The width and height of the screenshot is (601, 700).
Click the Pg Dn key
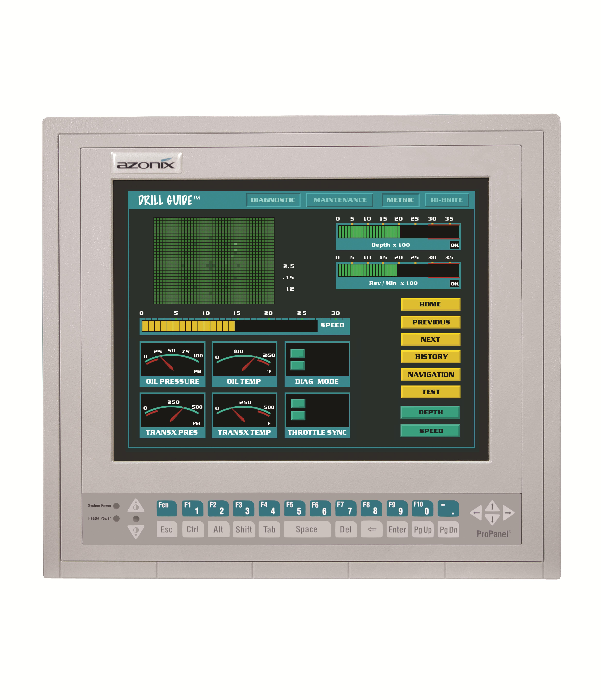[x=448, y=529]
